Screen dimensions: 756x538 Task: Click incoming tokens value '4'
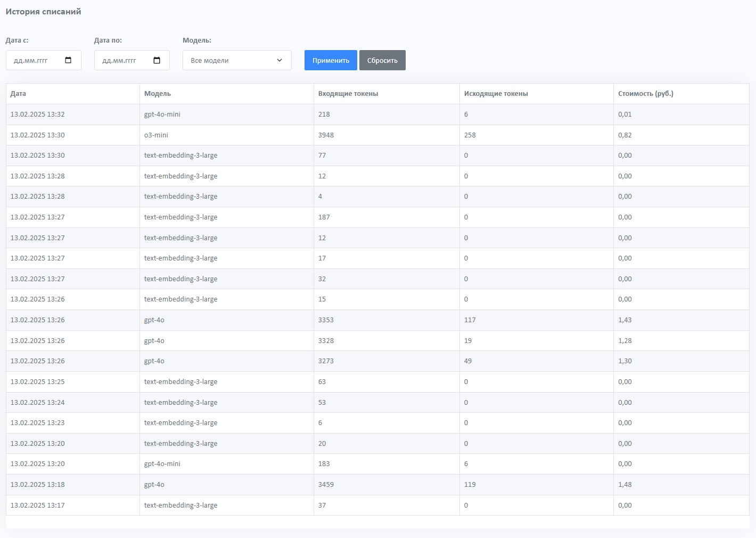pyautogui.click(x=320, y=197)
